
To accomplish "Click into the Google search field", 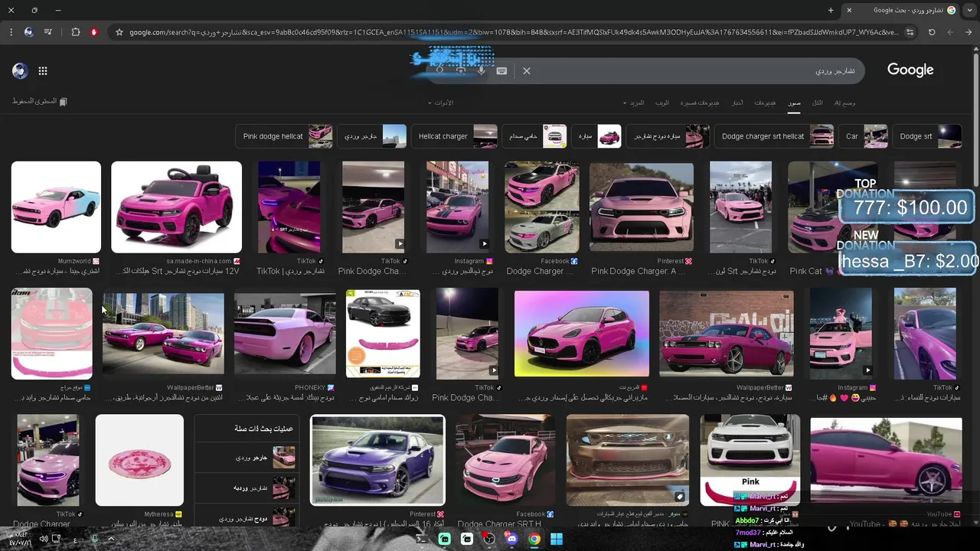I will coord(697,70).
